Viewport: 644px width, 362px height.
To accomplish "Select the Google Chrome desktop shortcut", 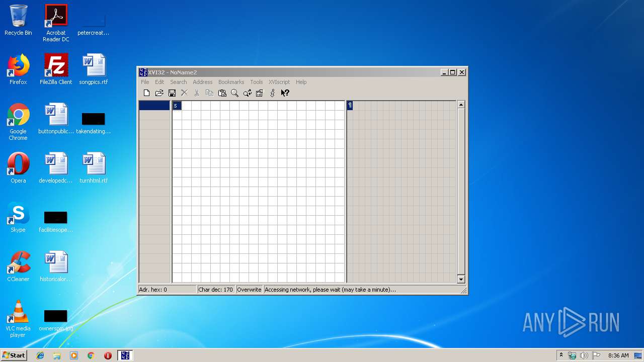I will coord(18,122).
